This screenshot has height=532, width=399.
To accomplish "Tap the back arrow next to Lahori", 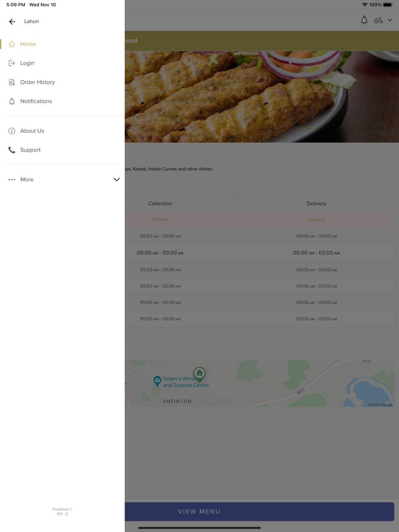I will tap(12, 22).
